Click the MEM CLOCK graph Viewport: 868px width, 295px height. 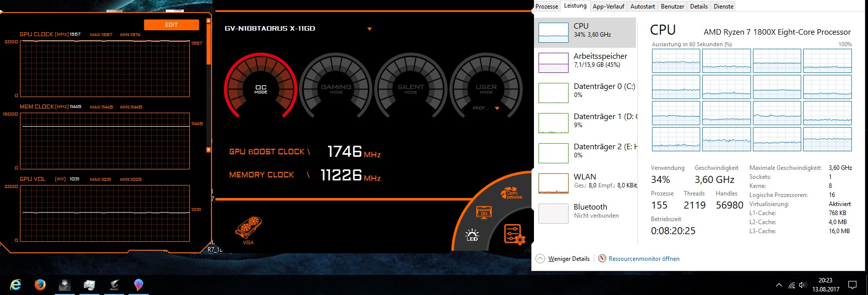[104, 141]
